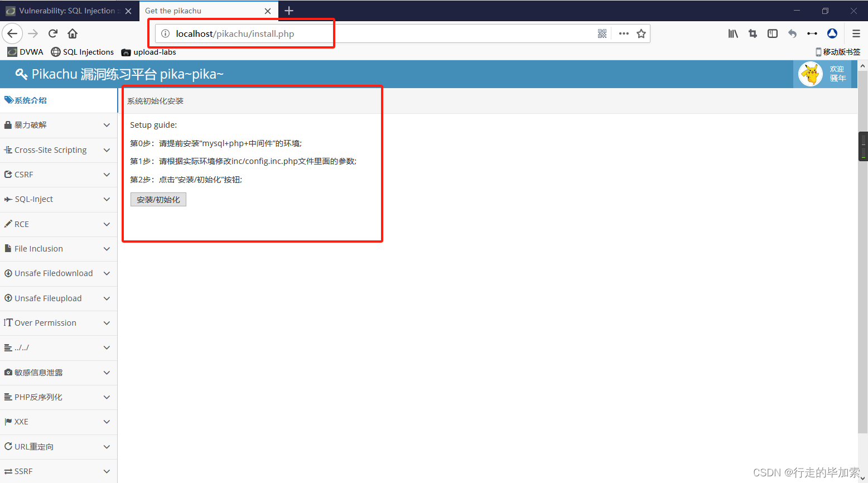The height and width of the screenshot is (483, 868).
Task: Open the upload-labs bookmark
Action: tap(149, 52)
